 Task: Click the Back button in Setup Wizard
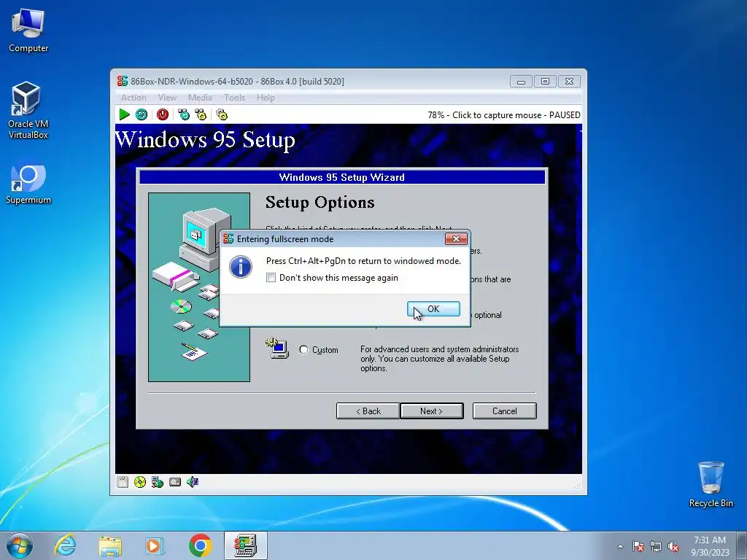tap(368, 411)
